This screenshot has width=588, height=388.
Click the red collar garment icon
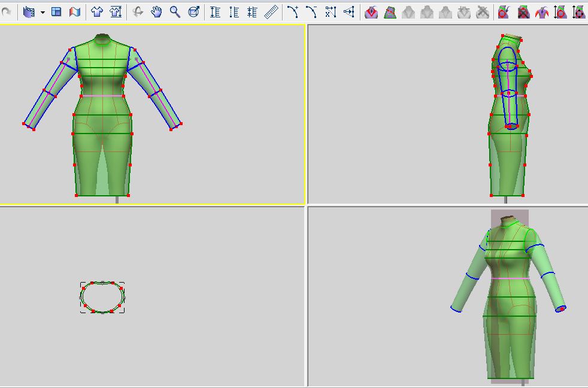(x=371, y=11)
